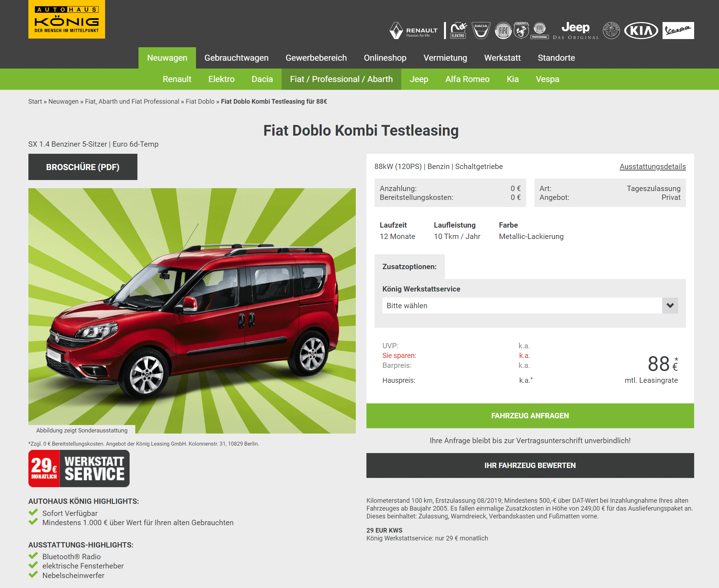The width and height of the screenshot is (719, 588).
Task: Click the Jeep brand logo
Action: click(576, 31)
